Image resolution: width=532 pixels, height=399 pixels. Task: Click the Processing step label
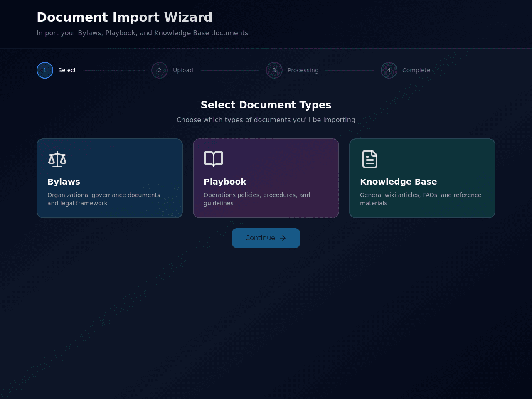tap(303, 70)
